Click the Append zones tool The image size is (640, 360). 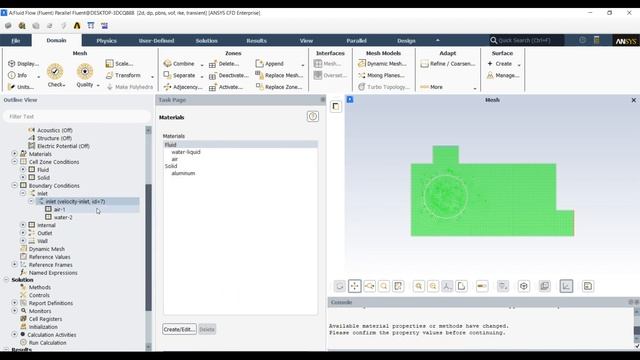click(x=269, y=64)
